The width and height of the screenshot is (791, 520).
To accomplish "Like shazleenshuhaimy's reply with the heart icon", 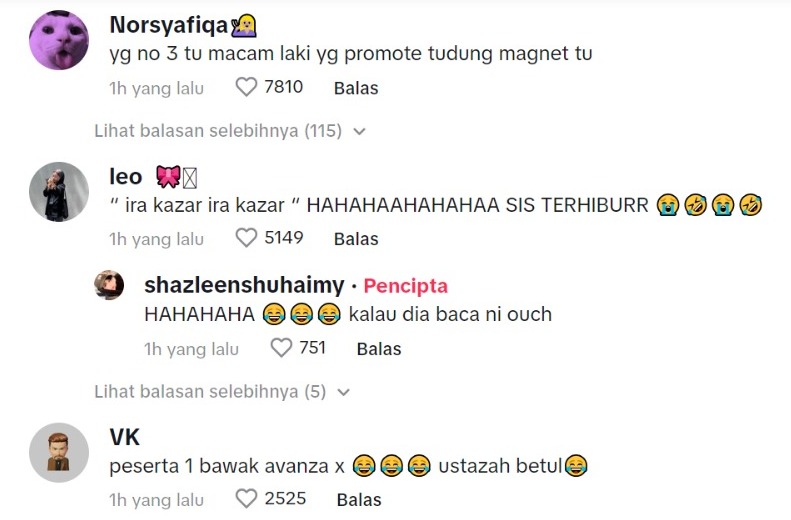I will point(281,348).
